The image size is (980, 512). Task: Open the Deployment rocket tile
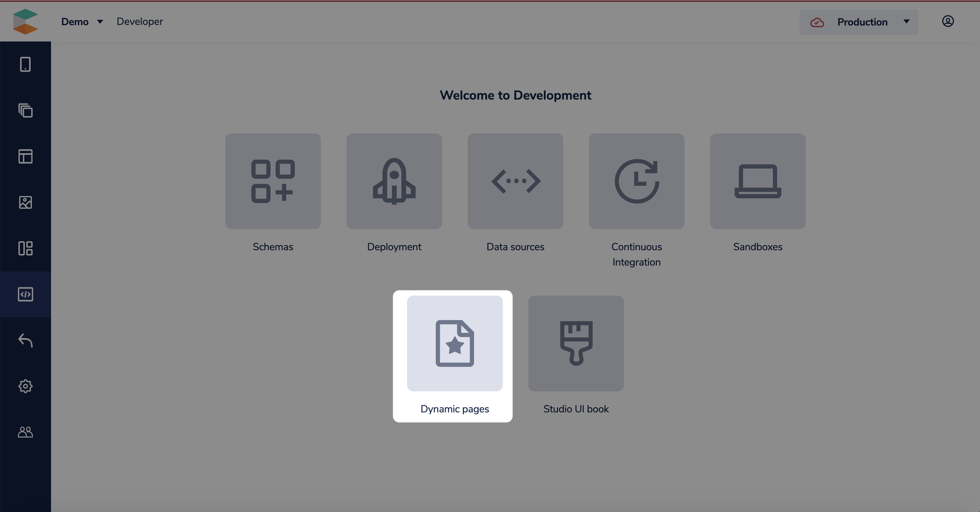click(x=394, y=181)
